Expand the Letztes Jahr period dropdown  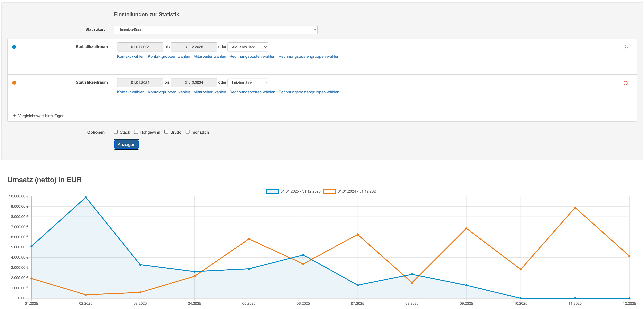247,83
